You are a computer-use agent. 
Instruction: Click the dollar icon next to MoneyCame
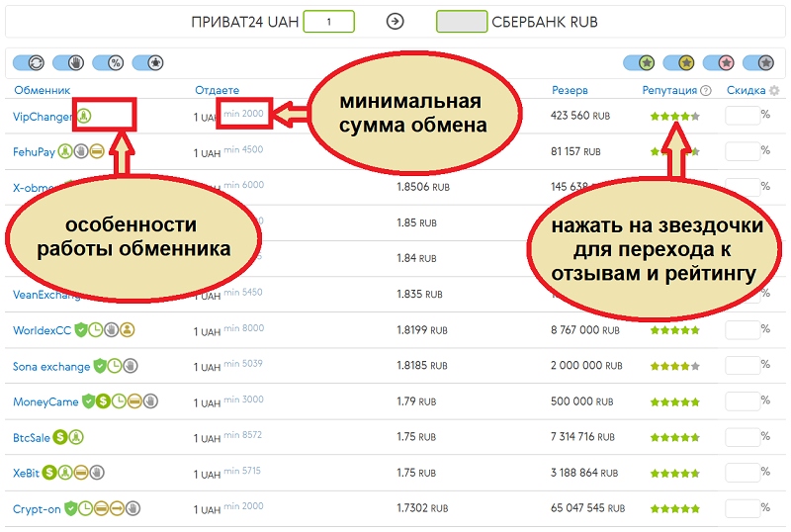104,401
